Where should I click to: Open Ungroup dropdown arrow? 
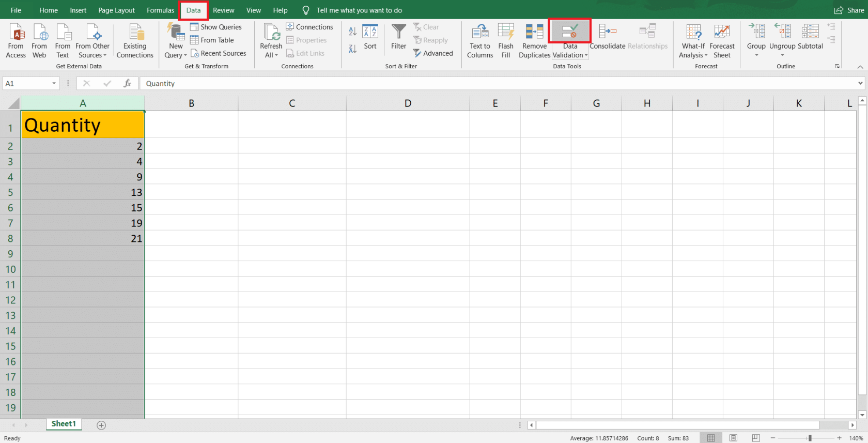coord(782,55)
